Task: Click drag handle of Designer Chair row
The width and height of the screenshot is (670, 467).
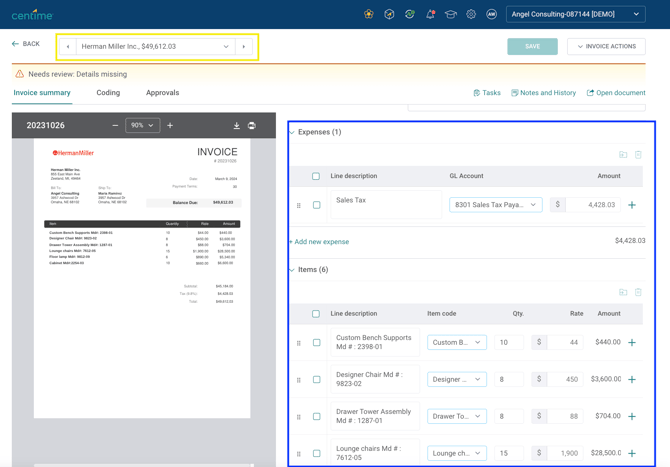Action: (299, 380)
